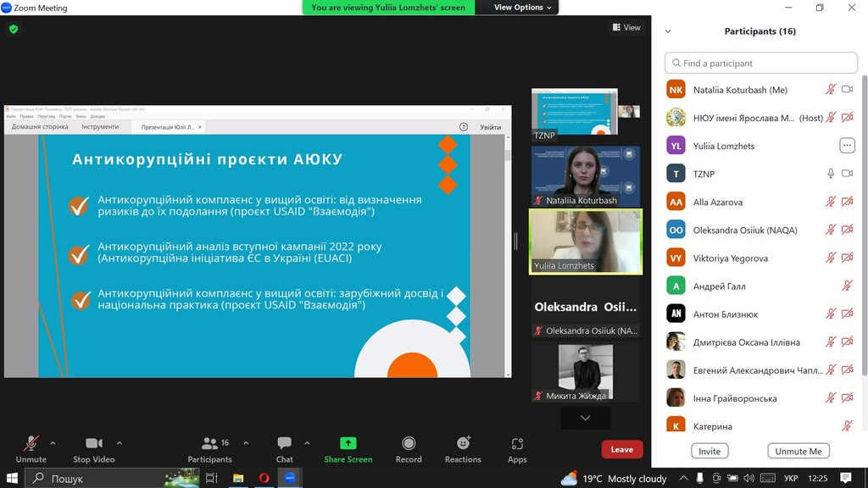Viewport: 868px width, 488px height.
Task: Open more options for Yuliia Lomzhets
Action: tap(847, 146)
